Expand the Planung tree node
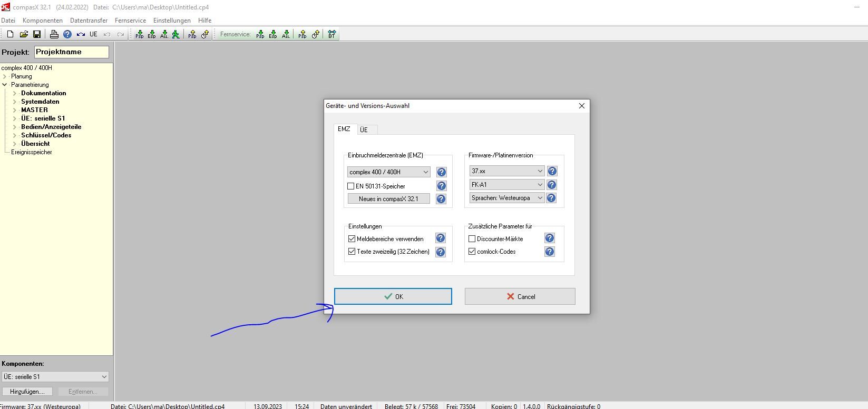This screenshot has width=868, height=409. point(5,76)
